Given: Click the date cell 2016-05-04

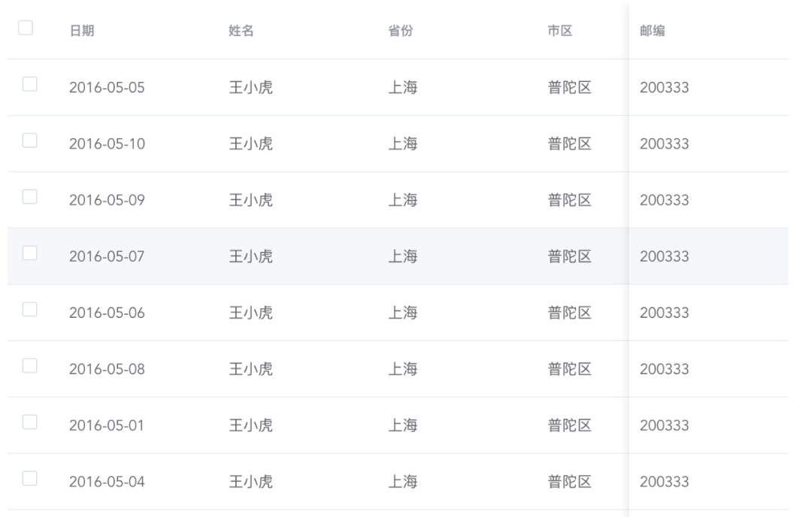Looking at the screenshot, I should click(x=107, y=482).
